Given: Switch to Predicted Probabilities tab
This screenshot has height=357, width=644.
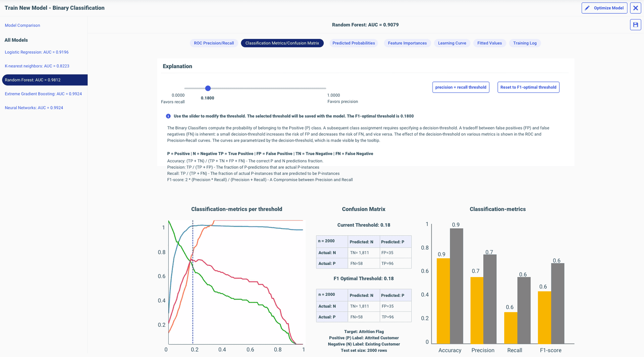Looking at the screenshot, I should point(353,43).
